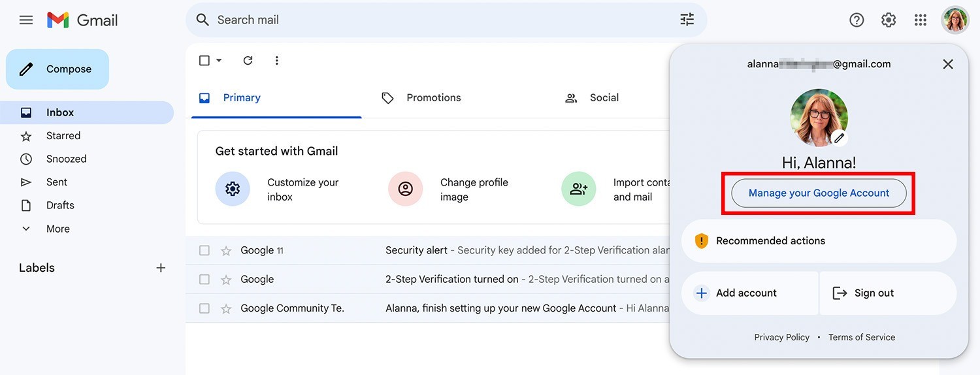Open Settings gear icon
Screen dimensions: 980x375
pos(889,20)
